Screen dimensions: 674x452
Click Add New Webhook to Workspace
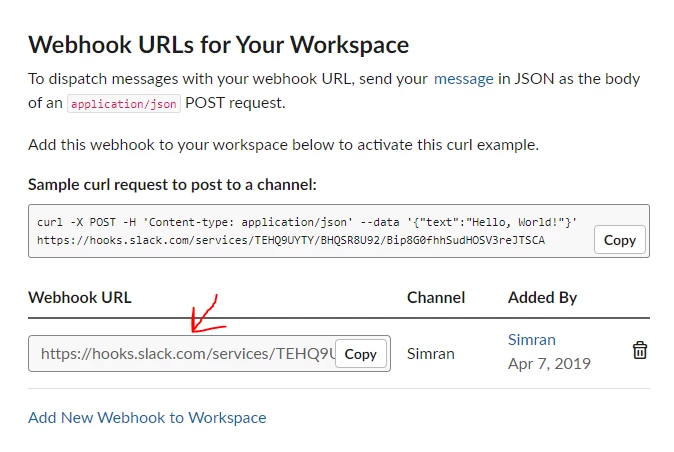147,418
